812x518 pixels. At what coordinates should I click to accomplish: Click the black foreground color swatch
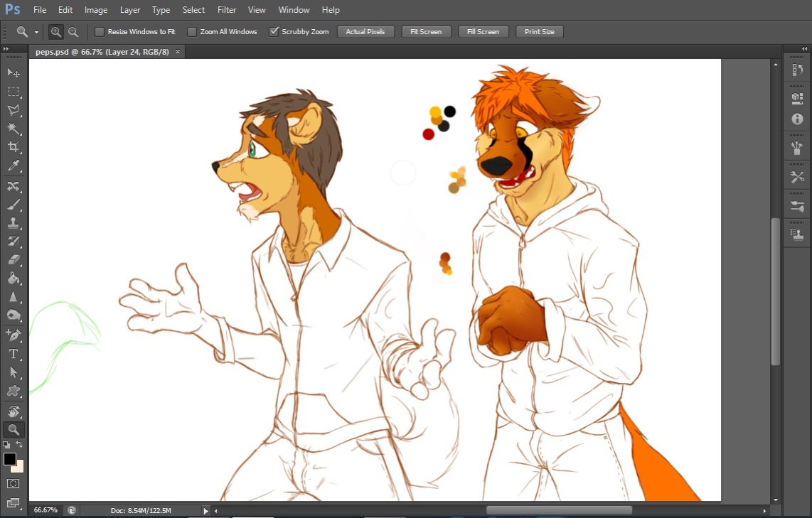coord(10,459)
